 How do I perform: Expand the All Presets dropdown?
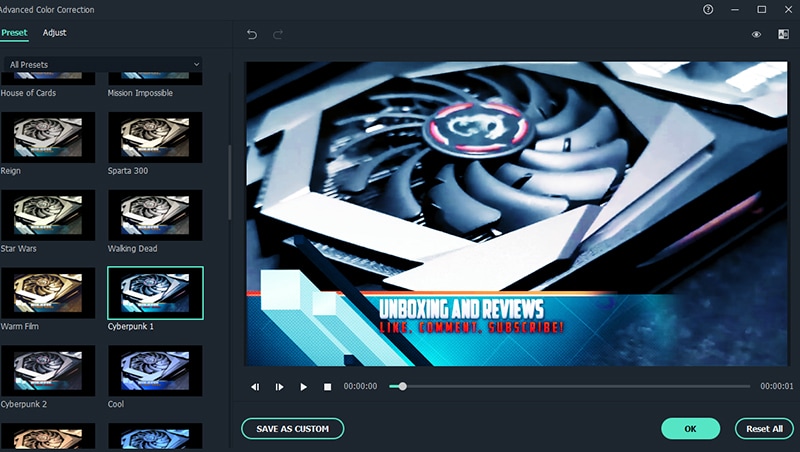pyautogui.click(x=103, y=64)
